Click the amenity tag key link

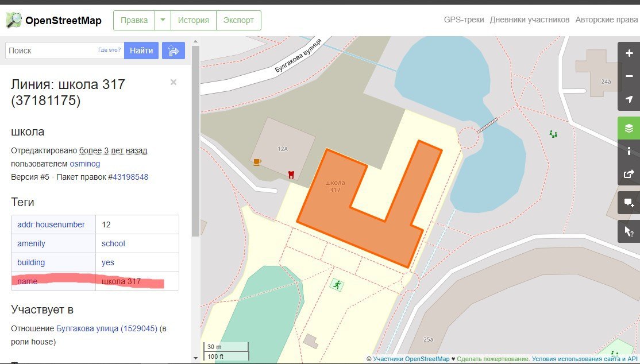pyautogui.click(x=31, y=243)
